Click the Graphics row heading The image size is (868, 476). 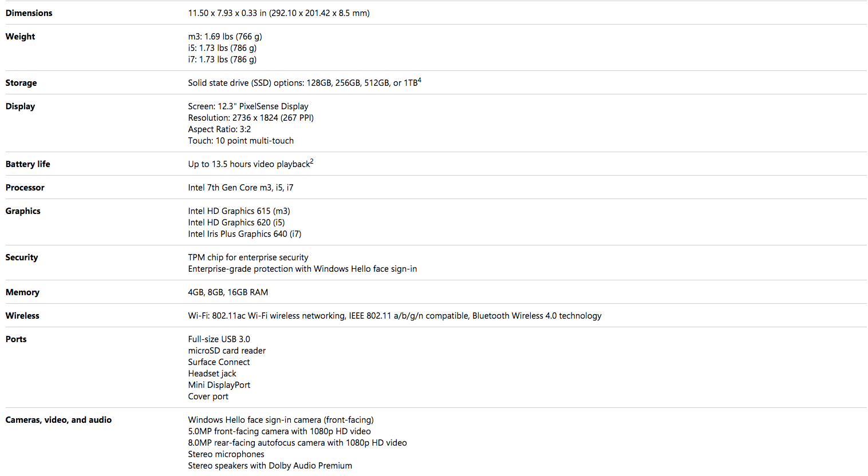[23, 211]
